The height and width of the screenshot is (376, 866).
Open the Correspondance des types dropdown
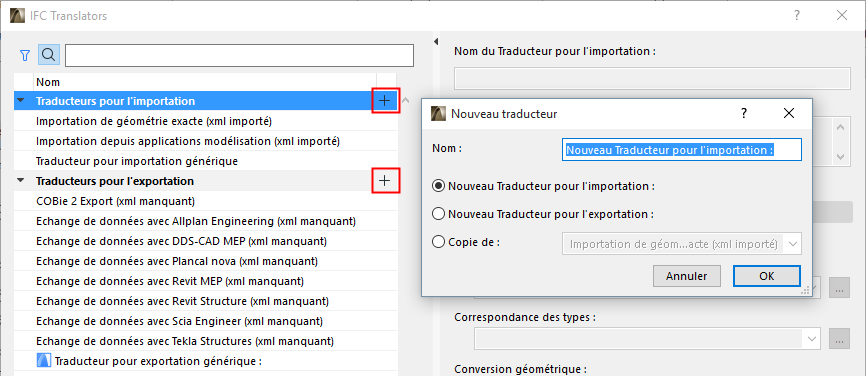click(647, 338)
